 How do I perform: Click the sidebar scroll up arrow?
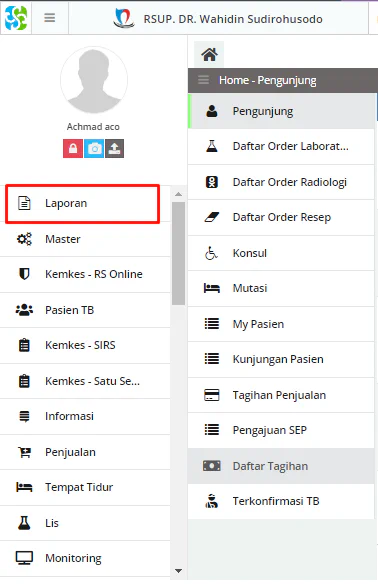pos(178,194)
